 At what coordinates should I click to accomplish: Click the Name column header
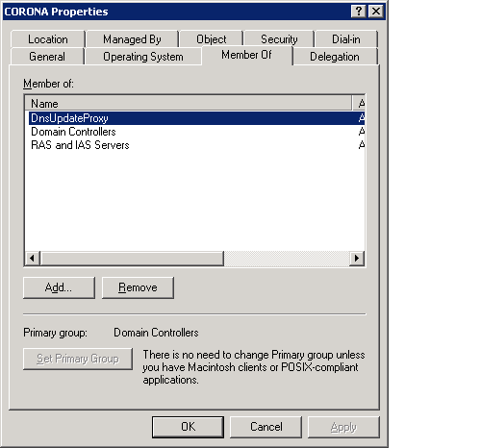[x=189, y=103]
